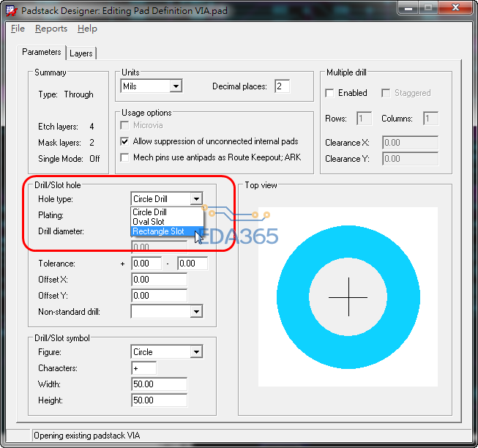
Task: Click the Padstack Designer title bar icon
Action: point(12,11)
